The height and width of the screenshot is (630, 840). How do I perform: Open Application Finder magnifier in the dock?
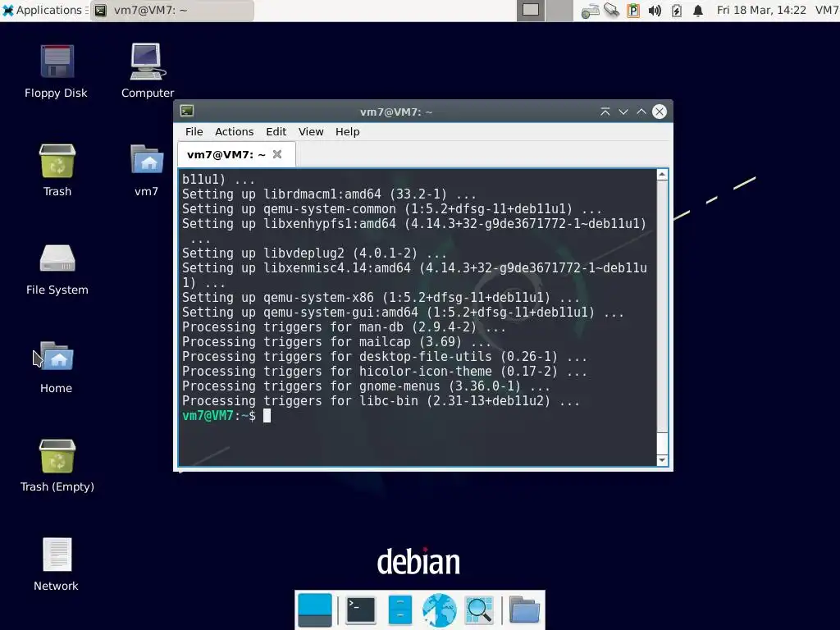tap(479, 610)
